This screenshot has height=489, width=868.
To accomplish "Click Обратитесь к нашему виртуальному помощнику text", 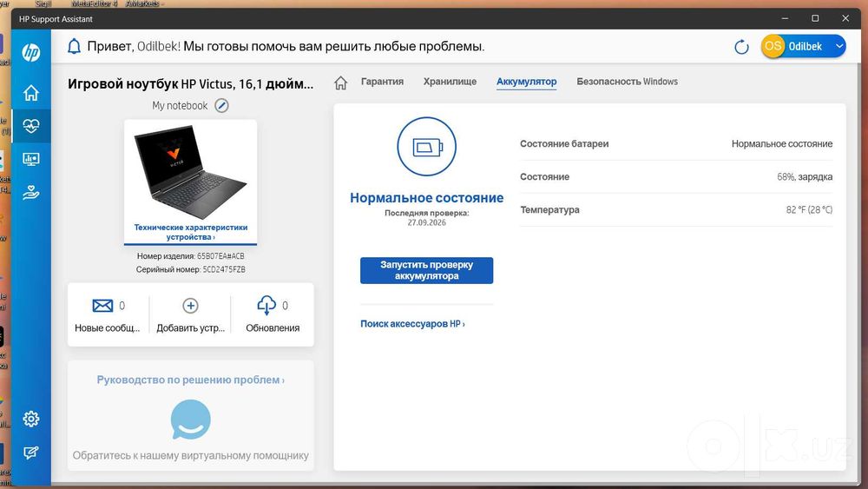I will (x=190, y=456).
